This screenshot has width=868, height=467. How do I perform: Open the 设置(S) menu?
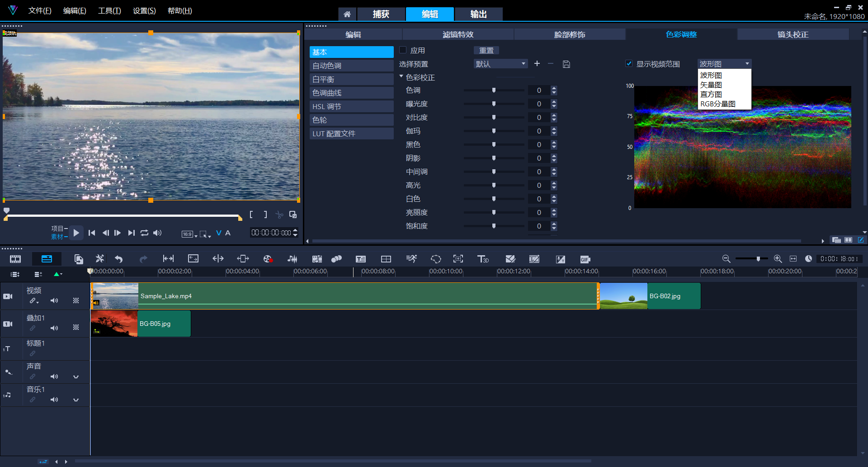144,10
